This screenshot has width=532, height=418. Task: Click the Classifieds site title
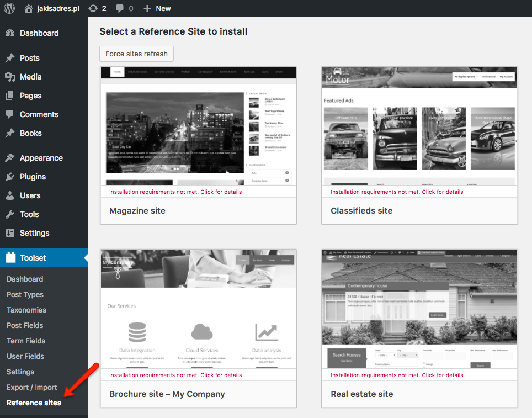361,211
